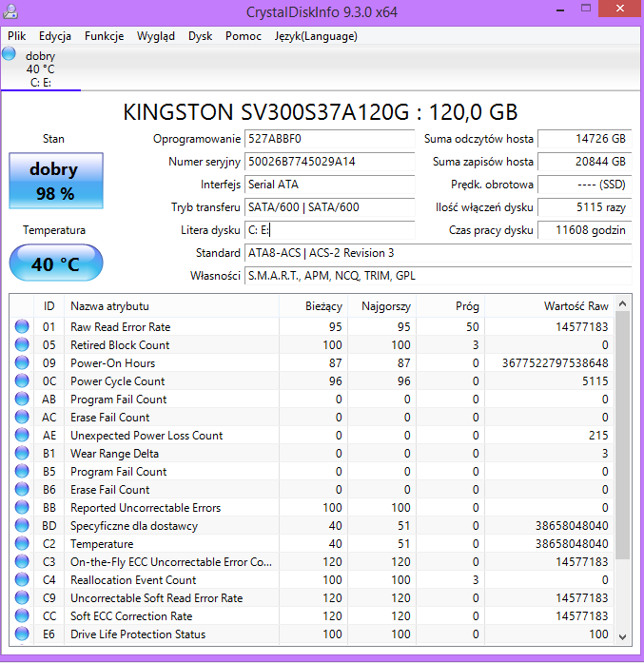Click status orb of Unexpected Power Loss Count
This screenshot has width=644, height=663.
pos(22,435)
